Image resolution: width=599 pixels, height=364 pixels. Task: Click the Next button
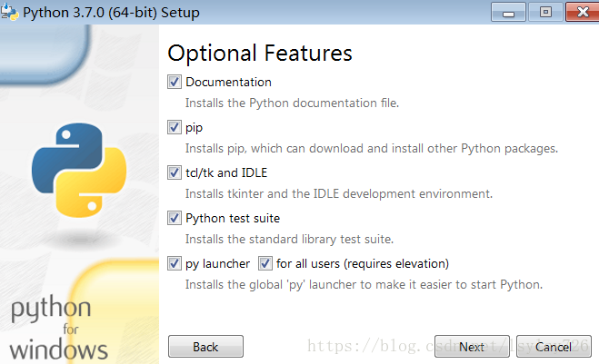click(x=472, y=347)
